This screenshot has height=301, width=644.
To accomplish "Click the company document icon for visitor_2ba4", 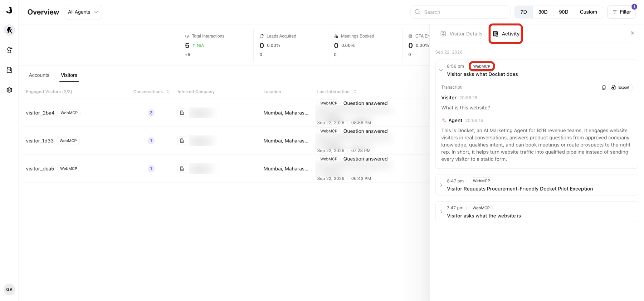I will click(x=182, y=113).
